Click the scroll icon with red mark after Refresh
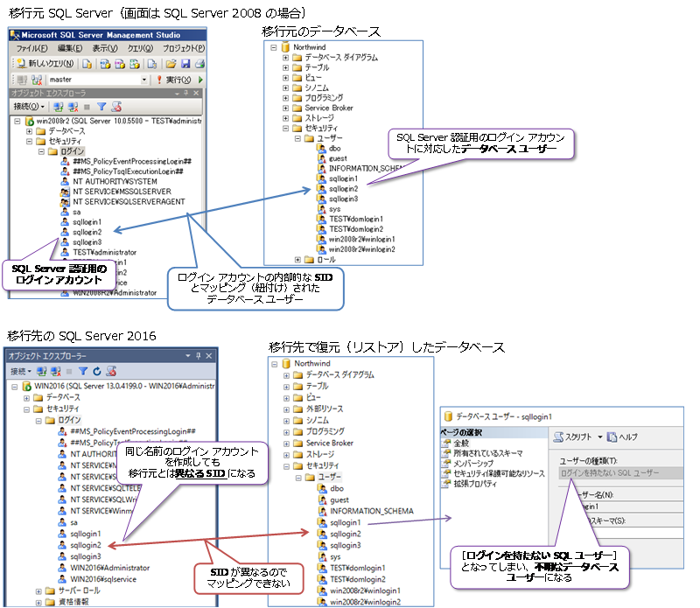The width and height of the screenshot is (700, 608). (x=111, y=372)
